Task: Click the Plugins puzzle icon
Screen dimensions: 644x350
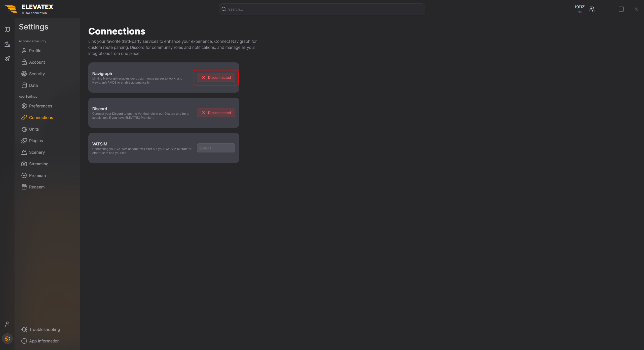Action: pyautogui.click(x=24, y=141)
